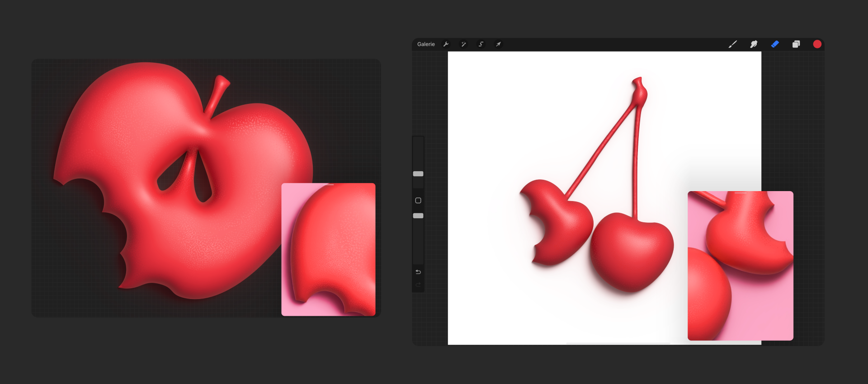Image resolution: width=868 pixels, height=384 pixels.
Task: Select the blue Eraser tool
Action: (x=775, y=44)
